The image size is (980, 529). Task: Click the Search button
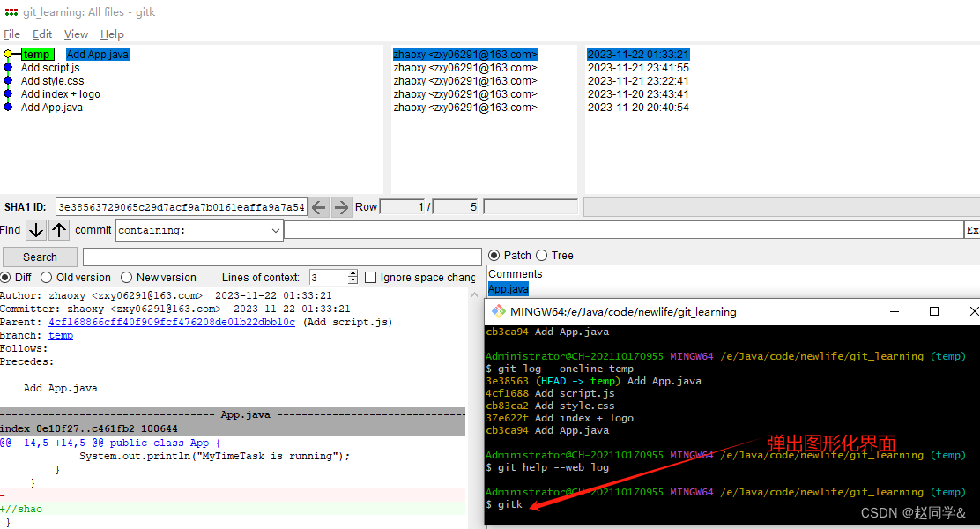(40, 257)
